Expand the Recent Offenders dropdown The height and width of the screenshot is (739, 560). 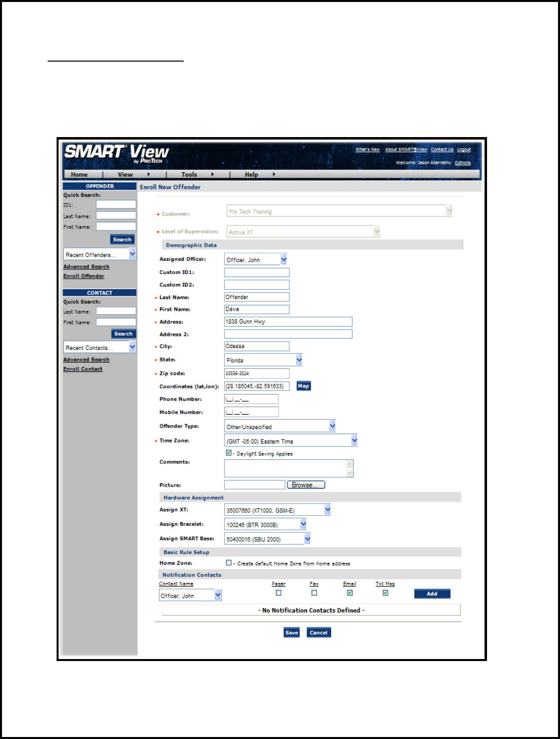pyautogui.click(x=100, y=254)
